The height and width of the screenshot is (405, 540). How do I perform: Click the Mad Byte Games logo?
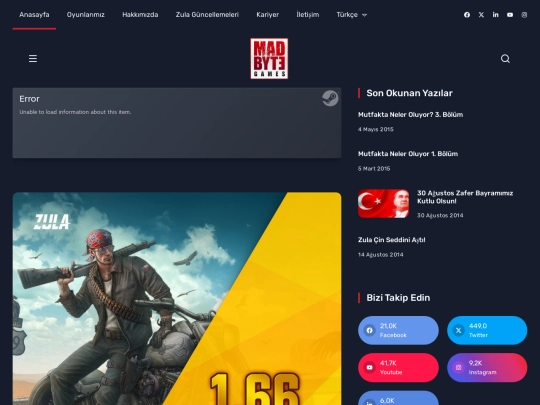pos(269,59)
